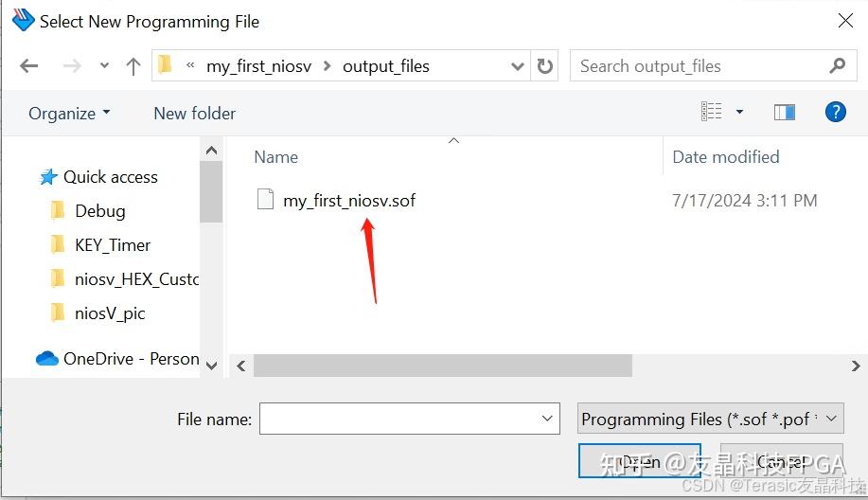Navigate up one folder level
This screenshot has width=868, height=500.
(x=133, y=66)
